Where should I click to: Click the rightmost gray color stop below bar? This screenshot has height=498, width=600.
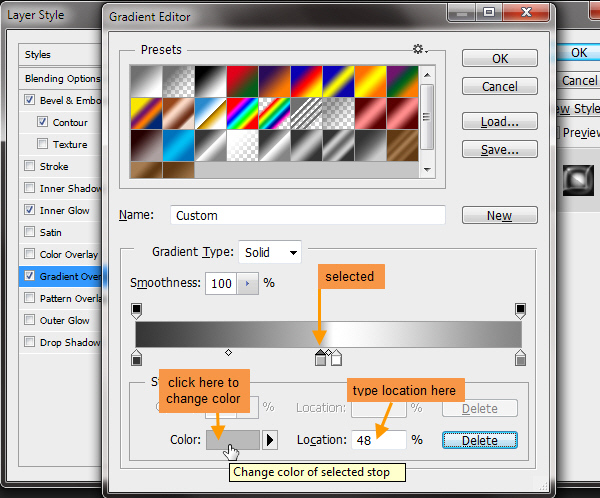521,358
